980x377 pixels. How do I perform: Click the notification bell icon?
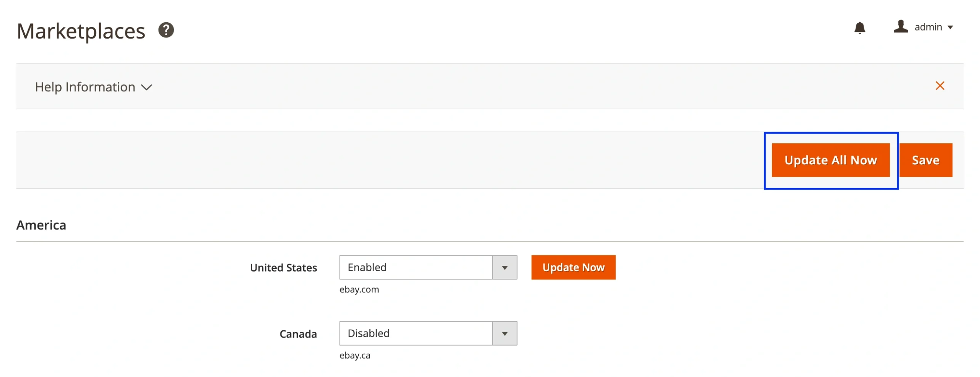[860, 28]
